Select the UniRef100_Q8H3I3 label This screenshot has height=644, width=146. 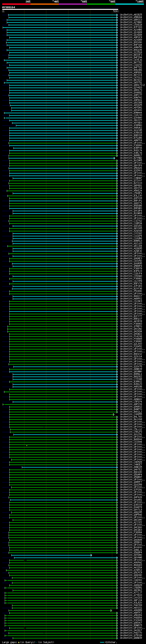coord(131,20)
